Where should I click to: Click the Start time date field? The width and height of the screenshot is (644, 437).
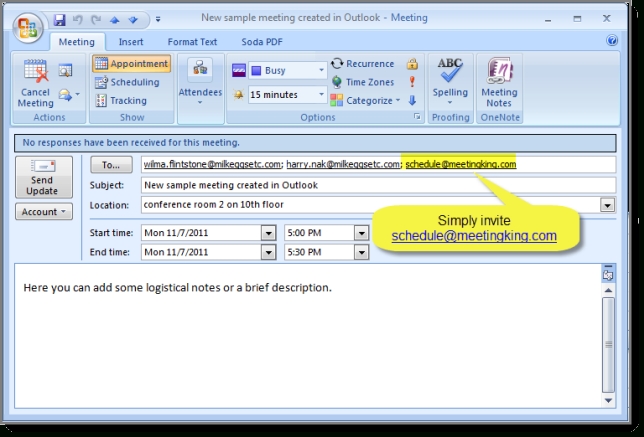pos(201,233)
